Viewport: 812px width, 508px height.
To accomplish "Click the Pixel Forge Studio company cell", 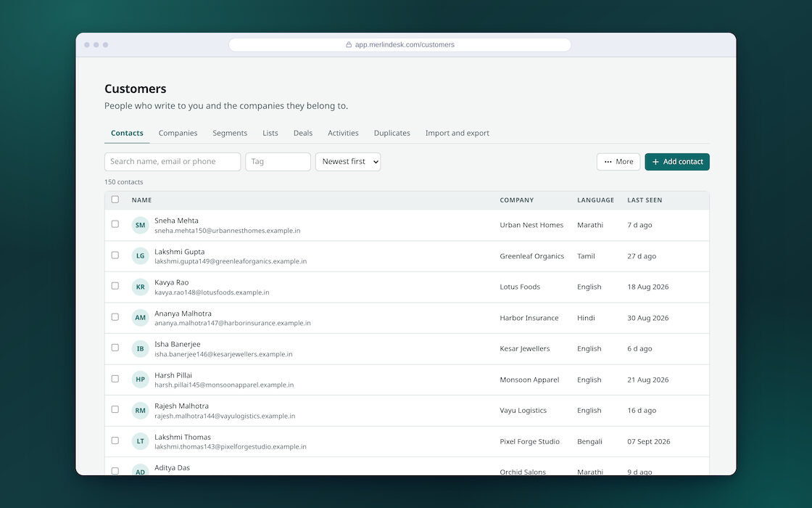I will 530,442.
